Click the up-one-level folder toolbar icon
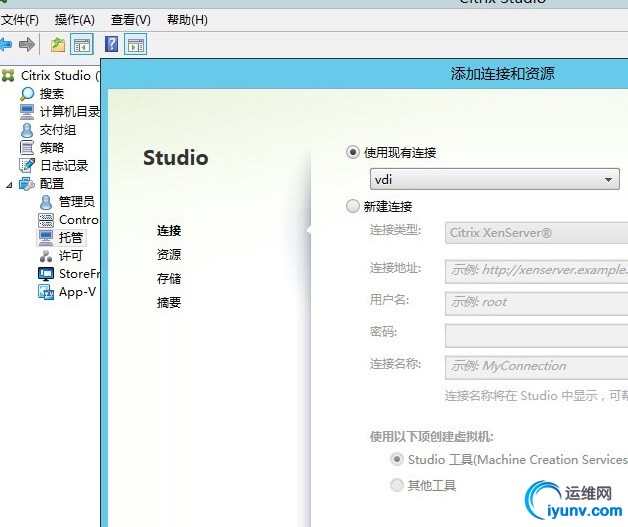This screenshot has width=628, height=527. [58, 44]
